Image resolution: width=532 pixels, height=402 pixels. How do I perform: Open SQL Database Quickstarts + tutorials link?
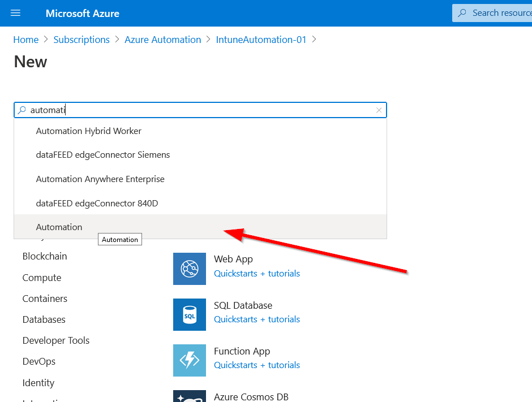pos(257,319)
